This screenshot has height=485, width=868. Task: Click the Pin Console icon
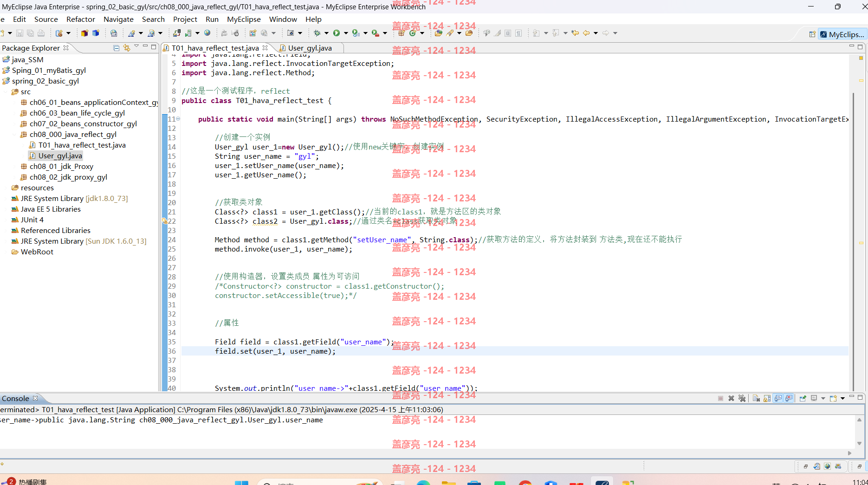803,398
